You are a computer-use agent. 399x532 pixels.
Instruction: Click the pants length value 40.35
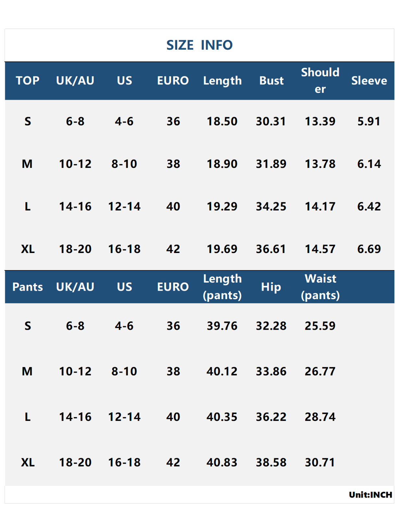[x=222, y=417]
